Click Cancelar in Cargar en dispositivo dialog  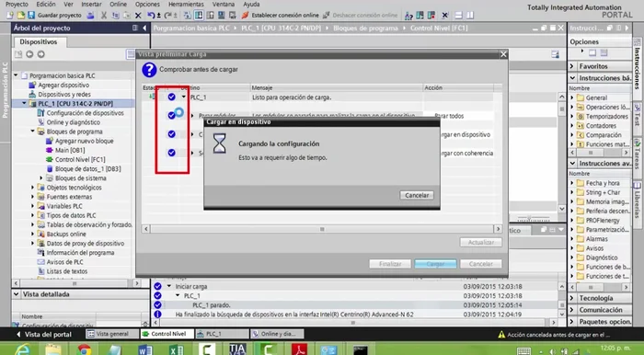click(417, 195)
